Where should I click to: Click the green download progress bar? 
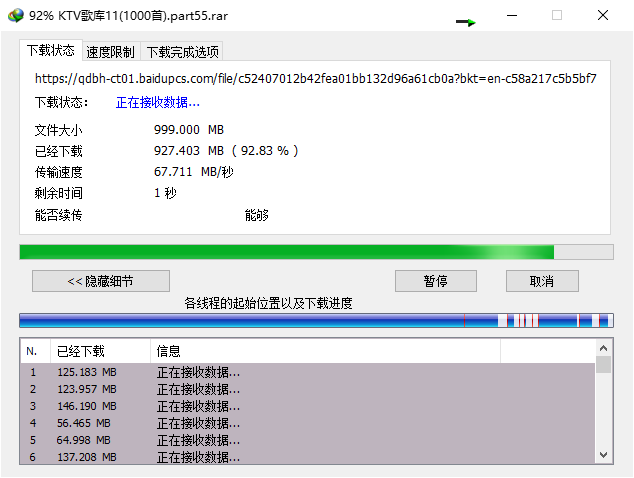316,252
